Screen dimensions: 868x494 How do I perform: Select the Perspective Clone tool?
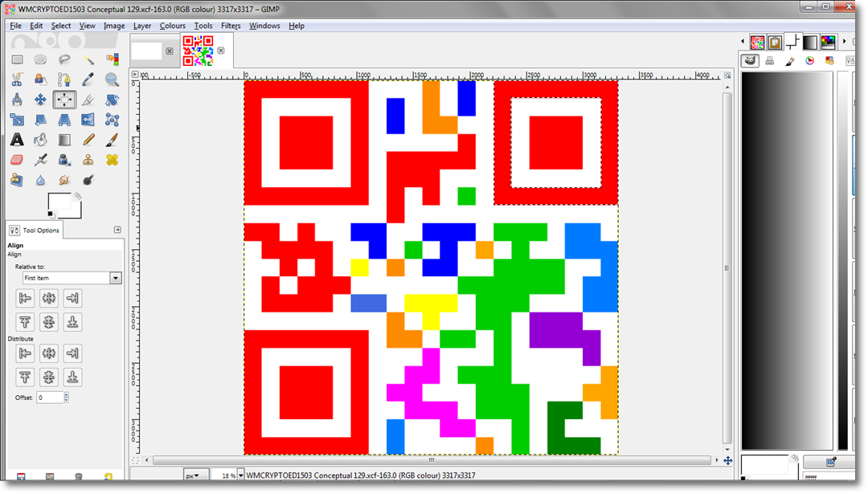17,180
